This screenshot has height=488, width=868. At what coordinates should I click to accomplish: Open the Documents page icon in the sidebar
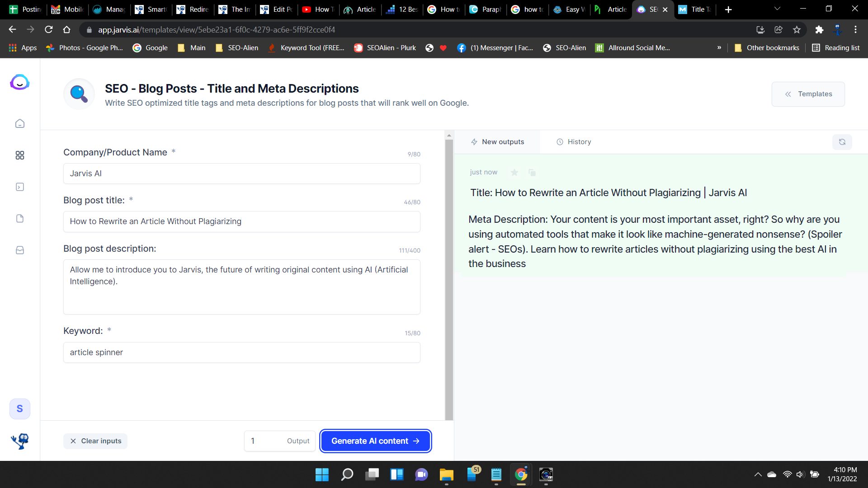pos(20,218)
